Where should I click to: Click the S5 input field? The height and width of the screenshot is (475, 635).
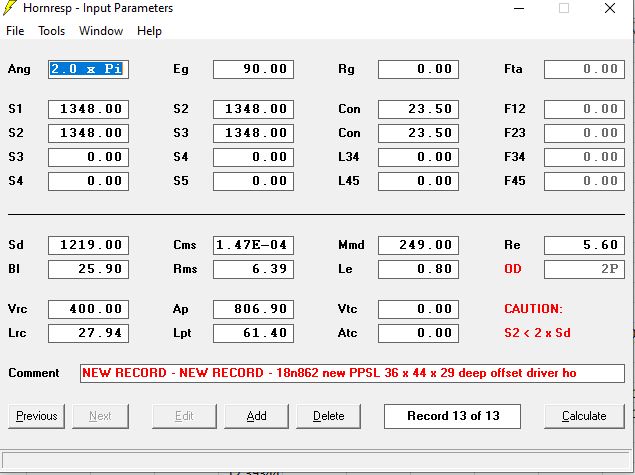click(x=254, y=181)
